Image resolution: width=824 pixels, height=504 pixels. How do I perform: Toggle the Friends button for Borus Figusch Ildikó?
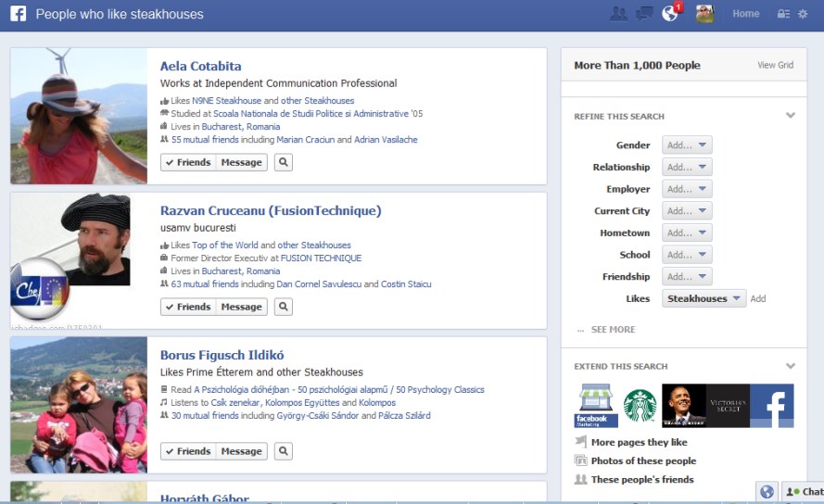[188, 451]
